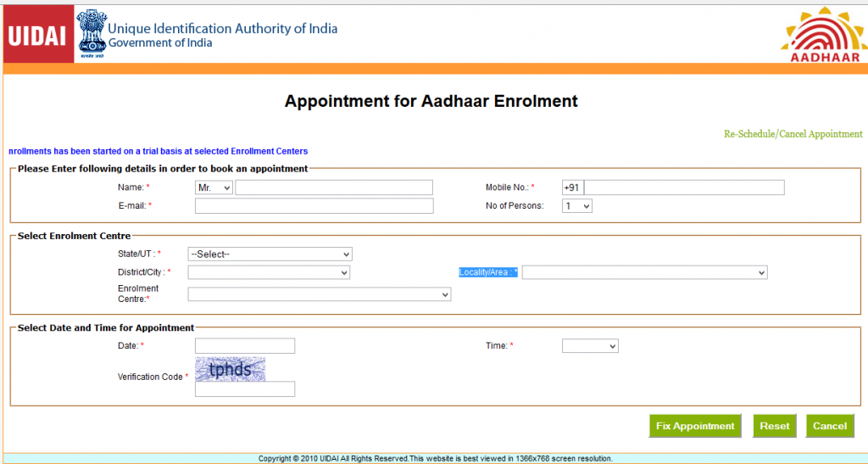
Task: Open the Locality/Area dropdown
Action: (x=644, y=272)
